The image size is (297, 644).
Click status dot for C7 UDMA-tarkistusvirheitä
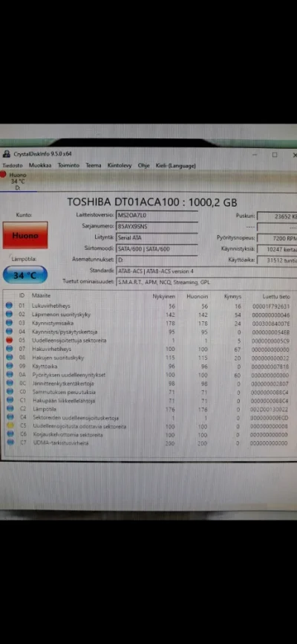tap(10, 443)
